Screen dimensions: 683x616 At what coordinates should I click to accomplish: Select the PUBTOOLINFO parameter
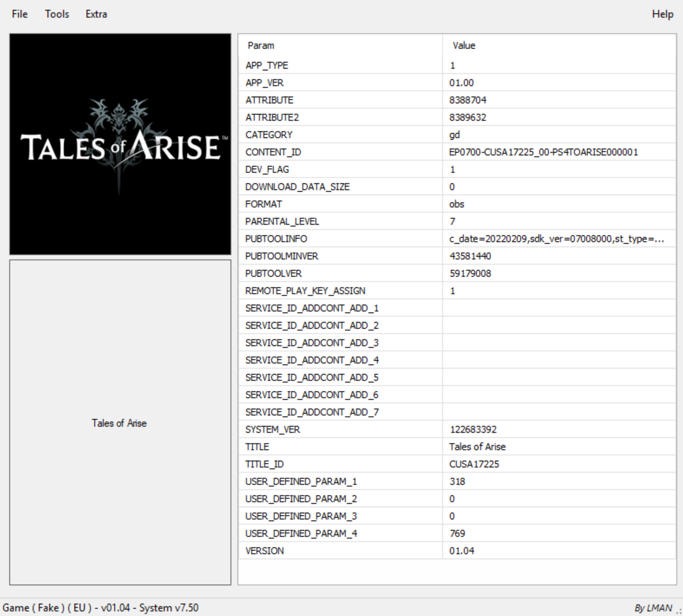point(276,239)
